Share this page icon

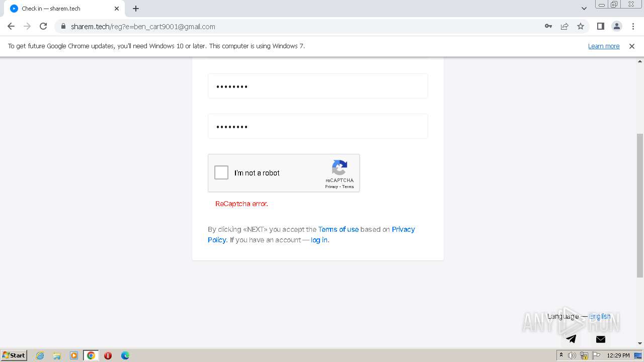point(565,26)
